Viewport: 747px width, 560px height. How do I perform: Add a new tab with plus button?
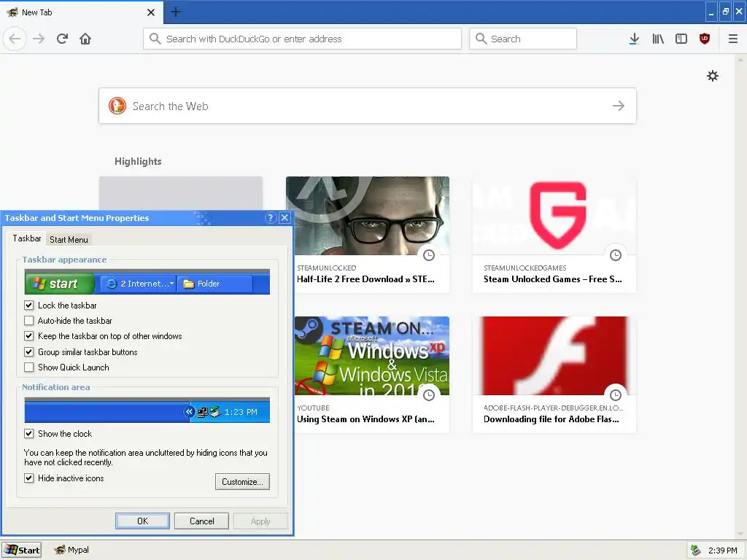point(176,12)
